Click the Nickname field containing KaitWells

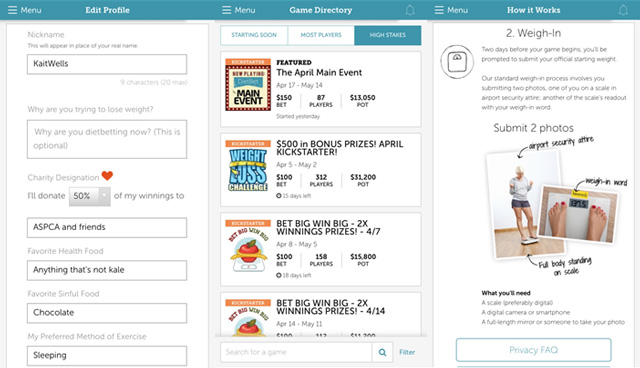click(107, 64)
